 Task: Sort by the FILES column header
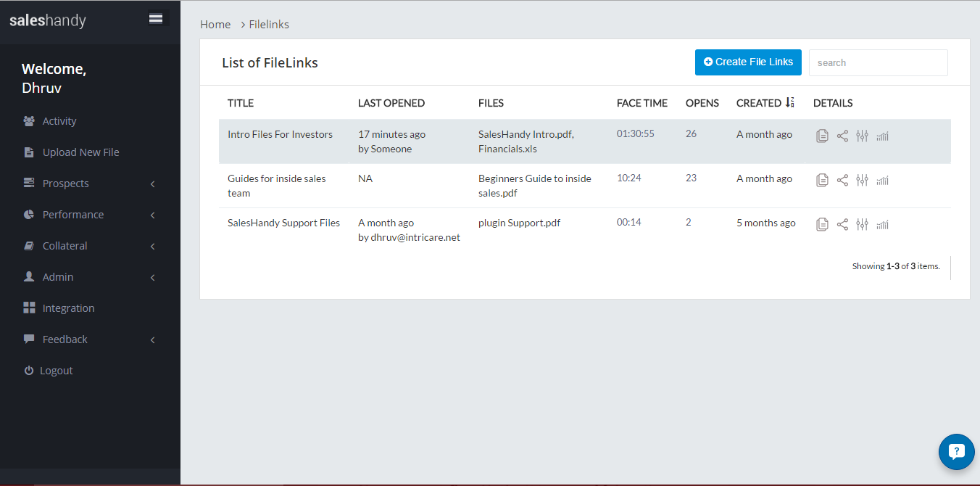pos(491,103)
